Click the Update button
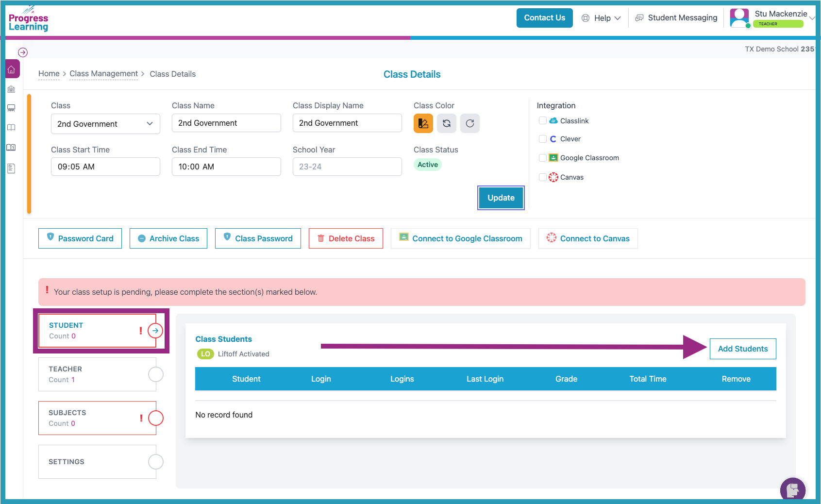The image size is (821, 504). 501,198
